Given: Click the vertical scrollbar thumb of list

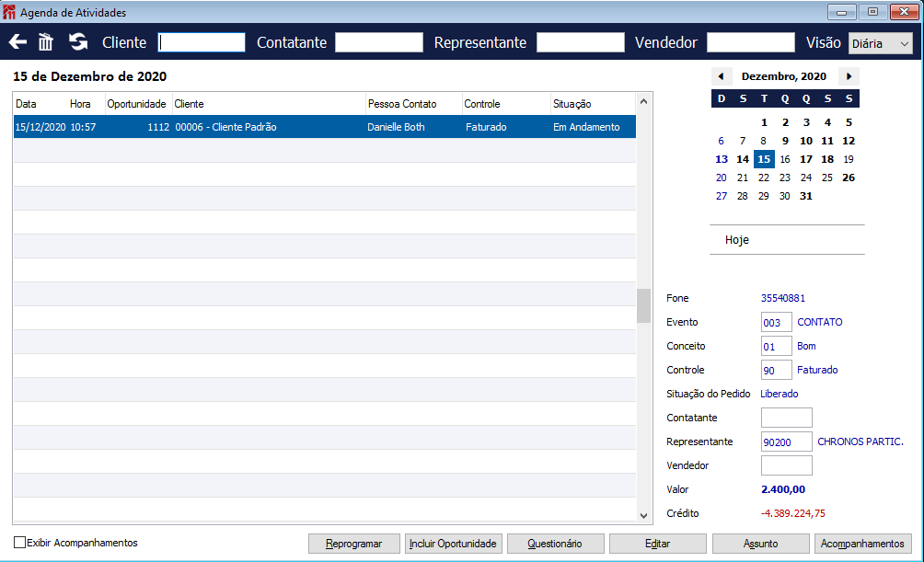Looking at the screenshot, I should [643, 305].
